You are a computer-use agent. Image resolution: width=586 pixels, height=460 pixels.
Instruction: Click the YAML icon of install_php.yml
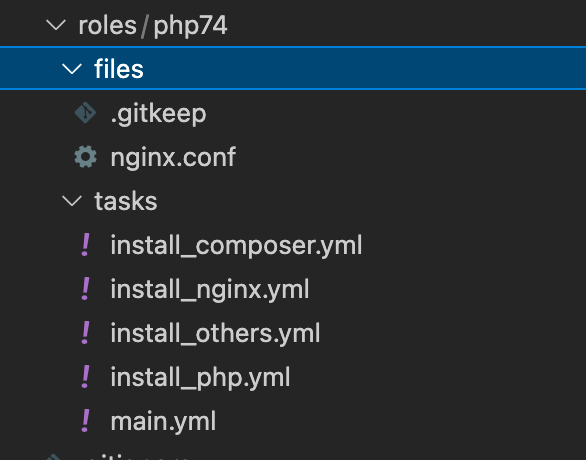click(86, 377)
